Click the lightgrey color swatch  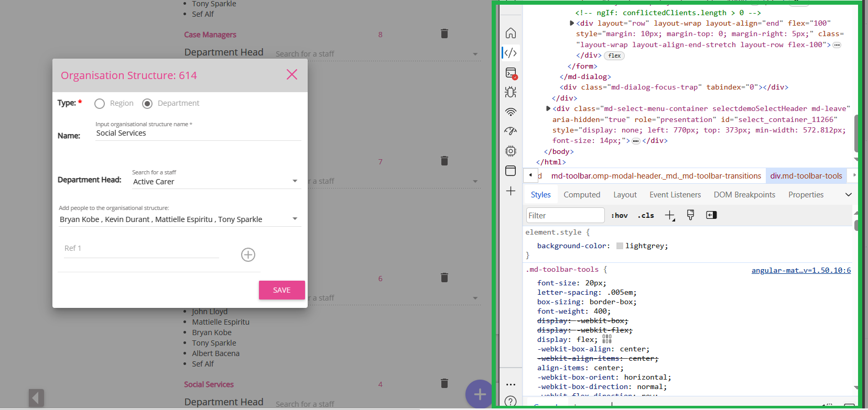point(620,246)
